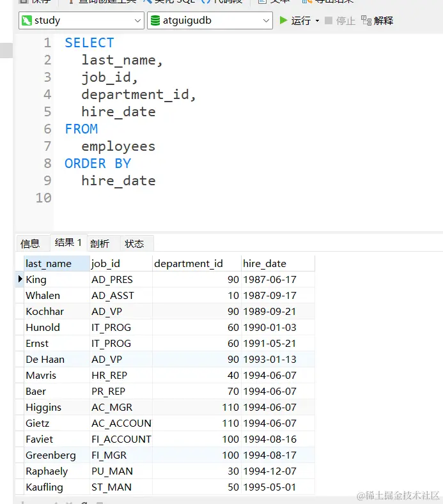Click the 1987-09-17 hire date cell
The height and width of the screenshot is (504, 443).
tap(278, 295)
